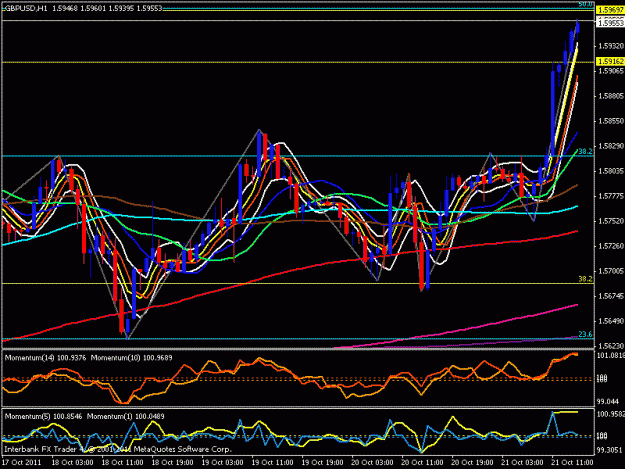Click the 20 Oct 11:00 time label
625x469 pixels.
[422, 462]
